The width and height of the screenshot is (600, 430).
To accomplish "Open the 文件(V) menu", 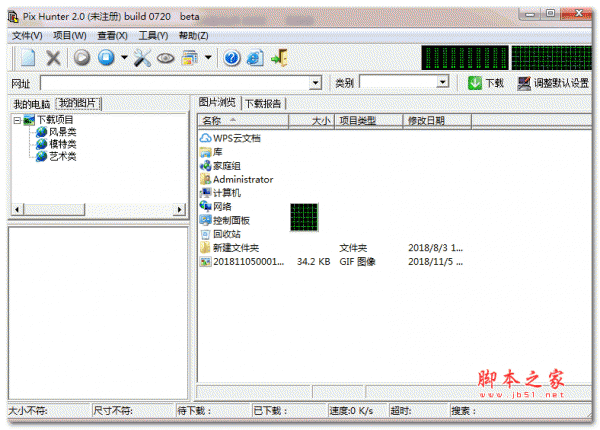I will pyautogui.click(x=27, y=36).
